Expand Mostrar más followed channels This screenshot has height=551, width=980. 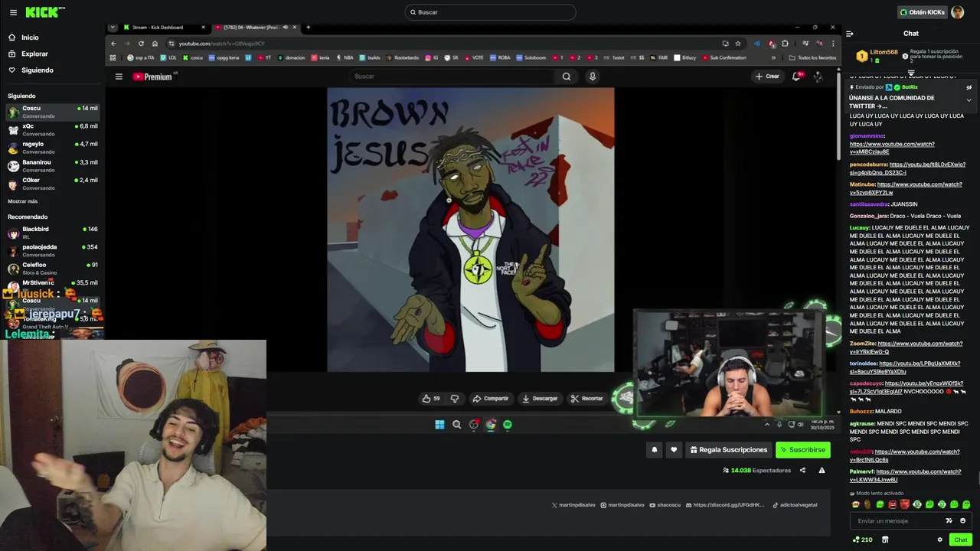[22, 201]
